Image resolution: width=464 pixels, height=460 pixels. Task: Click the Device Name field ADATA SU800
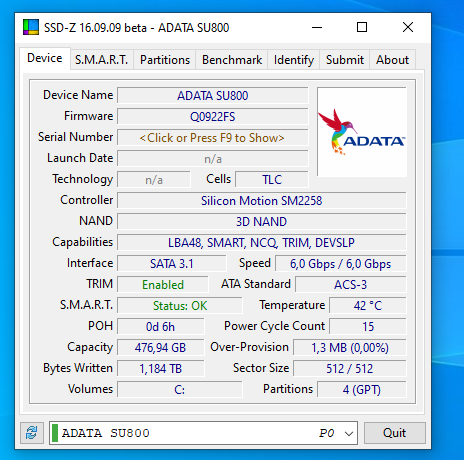pos(212,96)
